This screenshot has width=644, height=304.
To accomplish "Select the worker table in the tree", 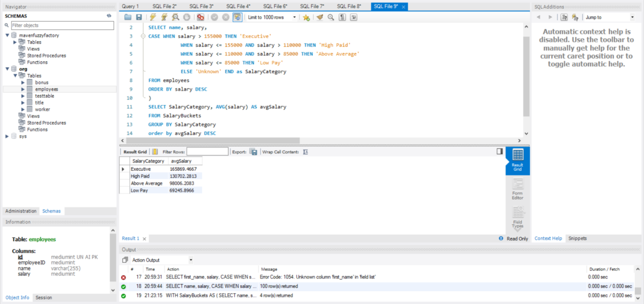I will click(x=42, y=109).
